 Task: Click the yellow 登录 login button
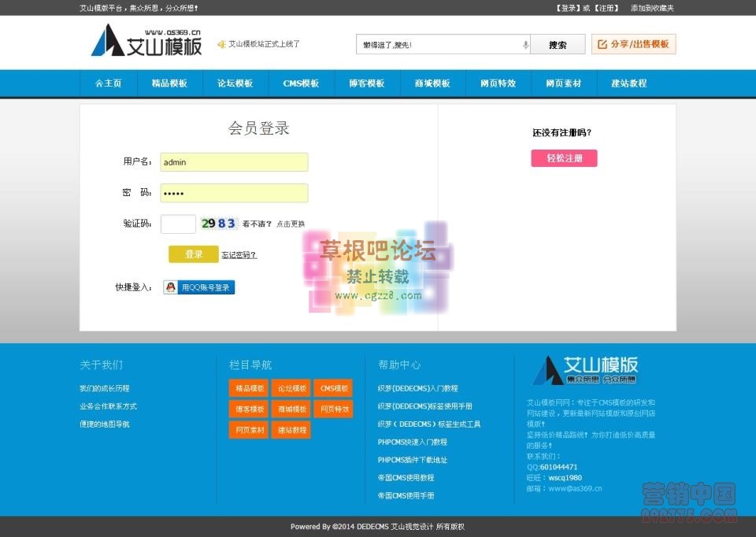(193, 254)
